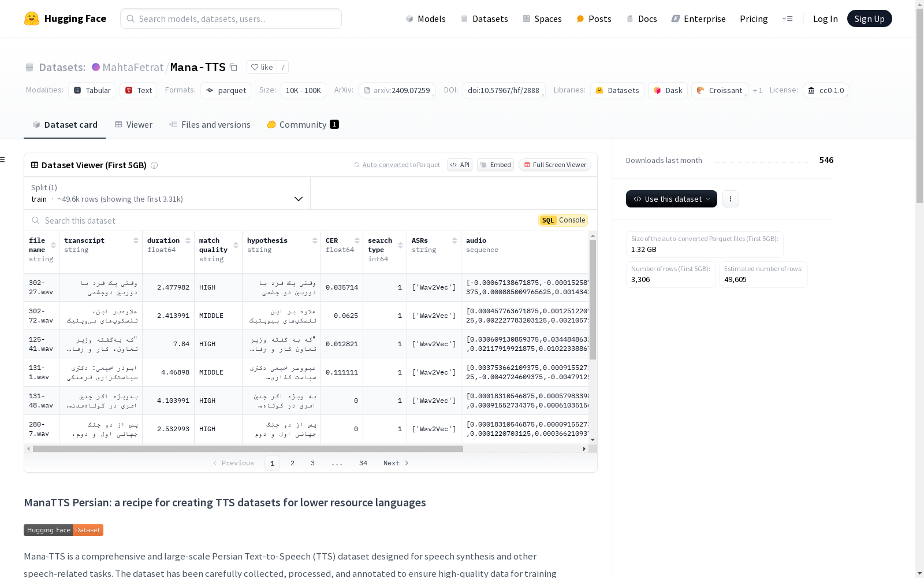924x578 pixels.
Task: Click the Embed button
Action: (495, 165)
